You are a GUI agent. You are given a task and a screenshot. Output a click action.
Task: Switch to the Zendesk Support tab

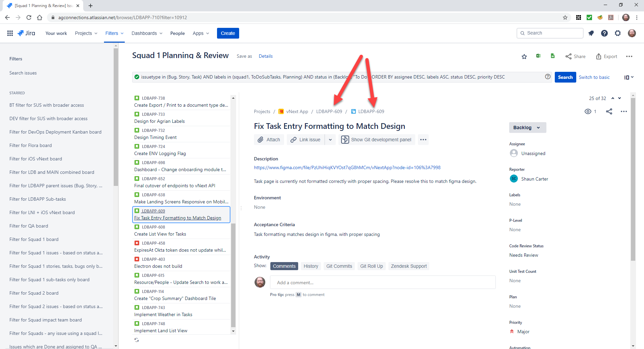click(409, 266)
